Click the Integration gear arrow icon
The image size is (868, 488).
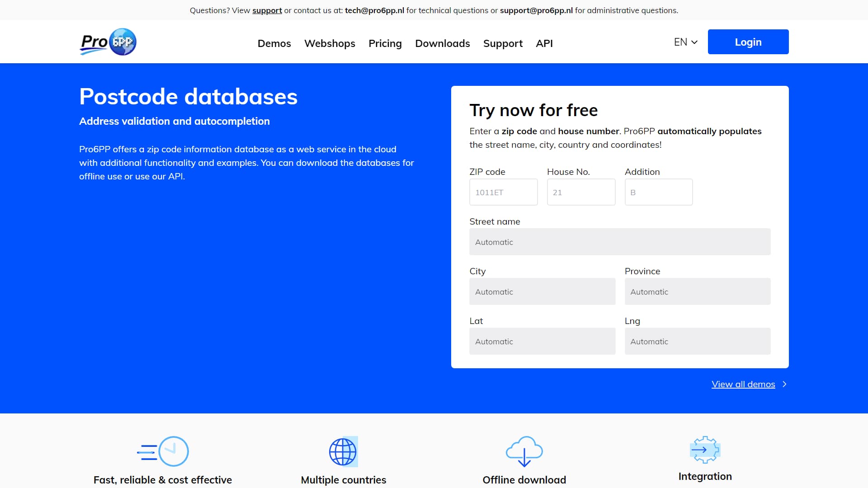(x=705, y=450)
